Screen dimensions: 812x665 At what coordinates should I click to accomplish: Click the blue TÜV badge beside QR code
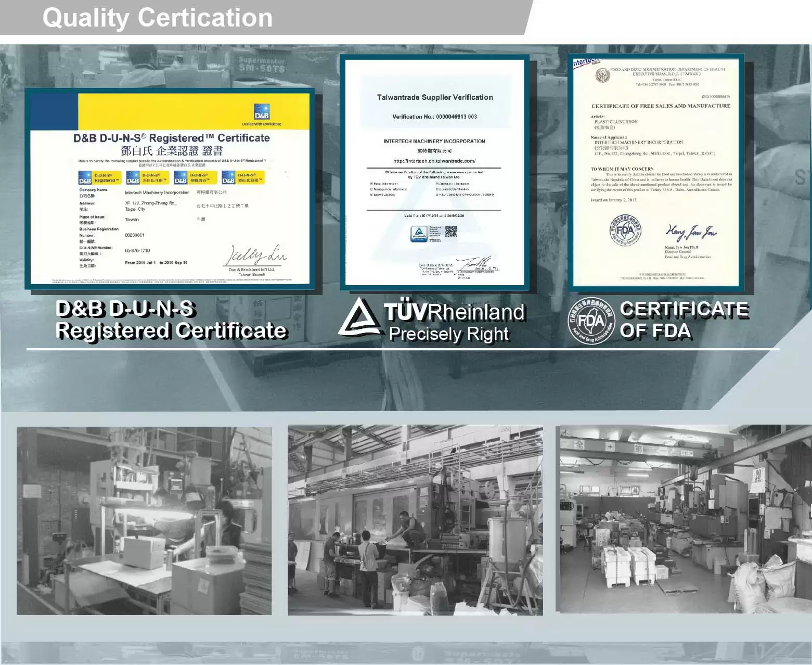(419, 234)
